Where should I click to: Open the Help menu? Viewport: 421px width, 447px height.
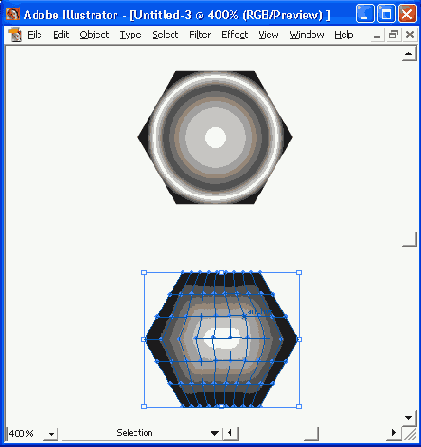click(344, 35)
